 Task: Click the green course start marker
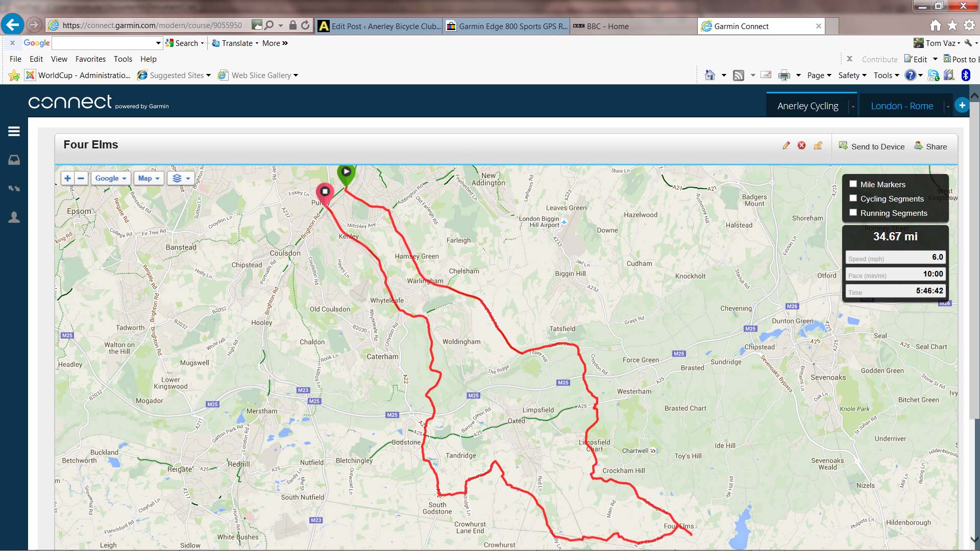(346, 172)
